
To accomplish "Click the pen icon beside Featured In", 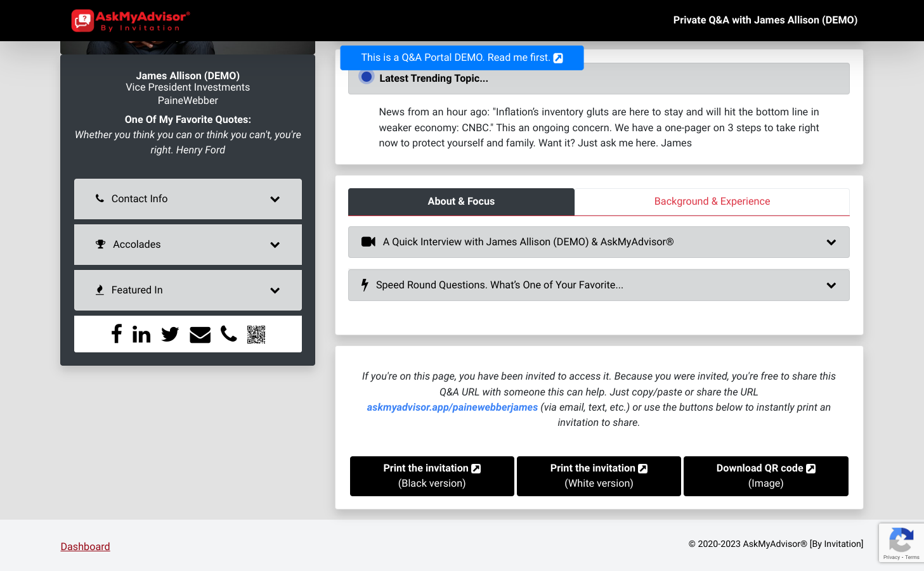I will coord(100,290).
